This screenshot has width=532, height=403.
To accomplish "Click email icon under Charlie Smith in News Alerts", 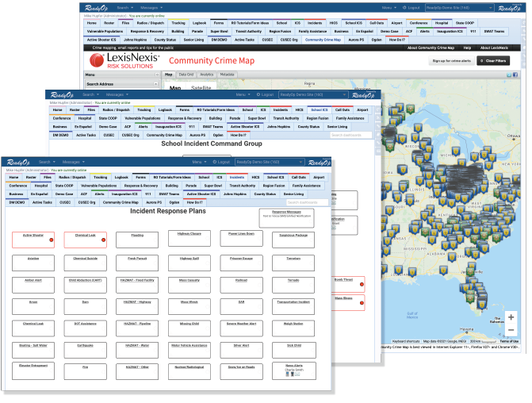I will click(297, 374).
